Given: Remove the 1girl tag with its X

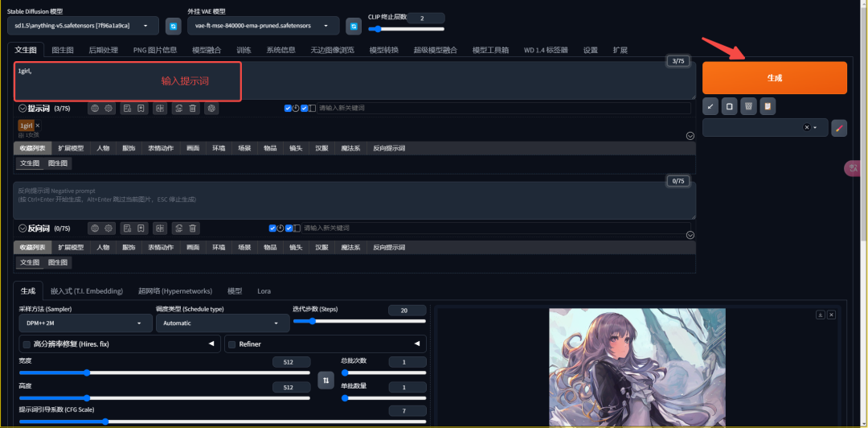Looking at the screenshot, I should coord(38,126).
